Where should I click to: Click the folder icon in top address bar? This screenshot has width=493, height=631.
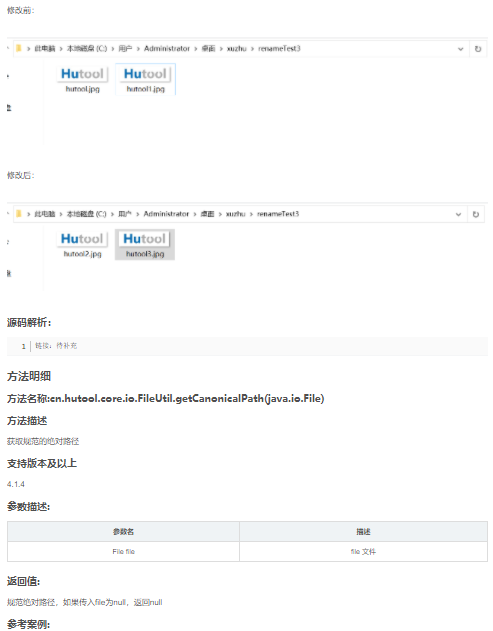[19, 48]
